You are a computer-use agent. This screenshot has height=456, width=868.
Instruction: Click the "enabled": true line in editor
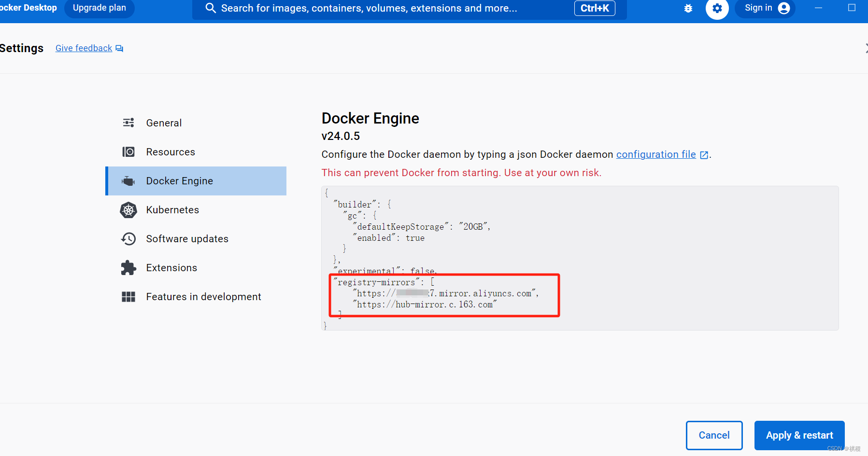(x=389, y=238)
